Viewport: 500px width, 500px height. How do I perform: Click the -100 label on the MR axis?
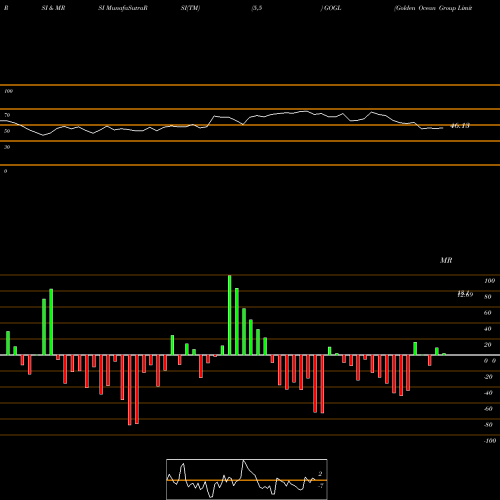(x=489, y=441)
